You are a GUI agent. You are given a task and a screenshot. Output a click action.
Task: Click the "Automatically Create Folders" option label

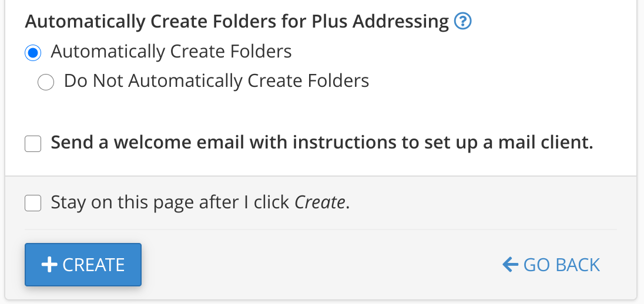pyautogui.click(x=171, y=52)
